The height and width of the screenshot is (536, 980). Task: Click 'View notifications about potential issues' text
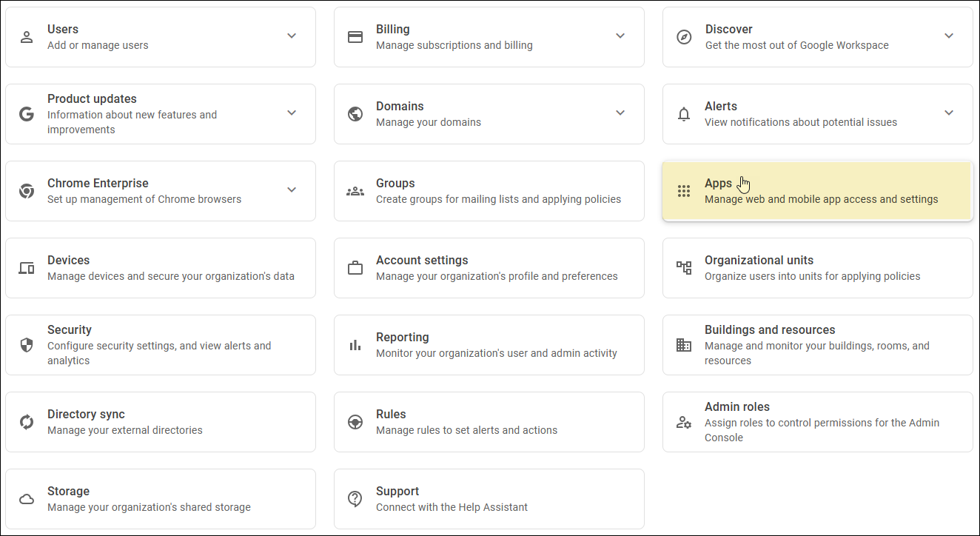tap(801, 122)
